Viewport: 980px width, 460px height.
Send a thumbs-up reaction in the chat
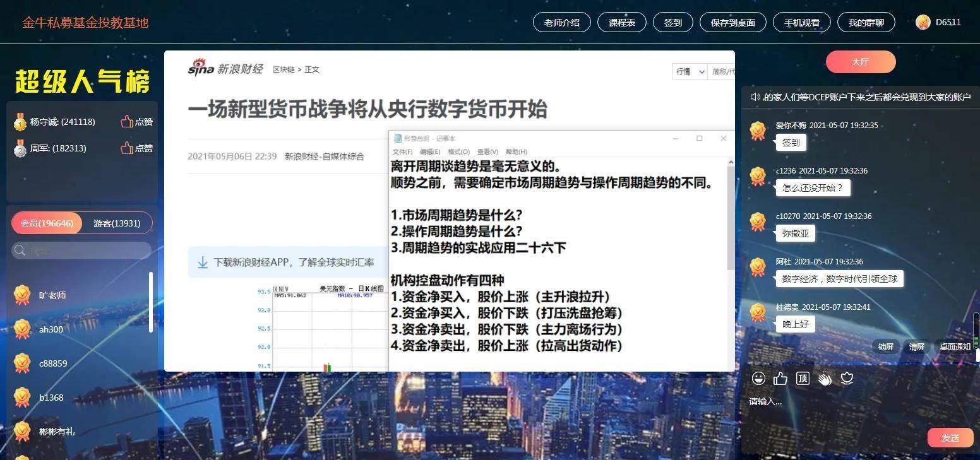(x=781, y=379)
